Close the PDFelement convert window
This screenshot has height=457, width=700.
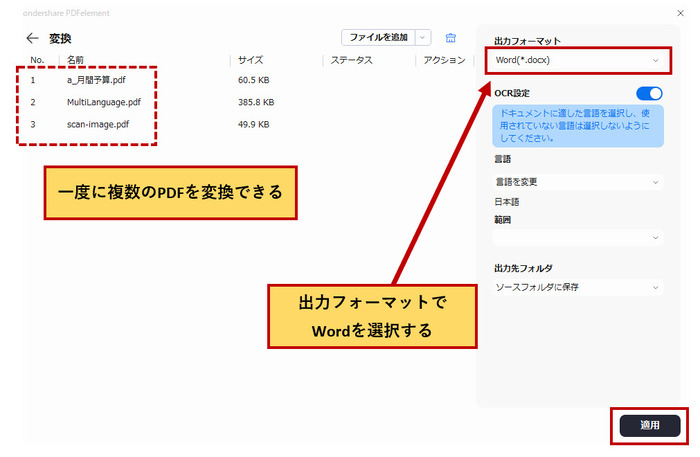pos(680,13)
